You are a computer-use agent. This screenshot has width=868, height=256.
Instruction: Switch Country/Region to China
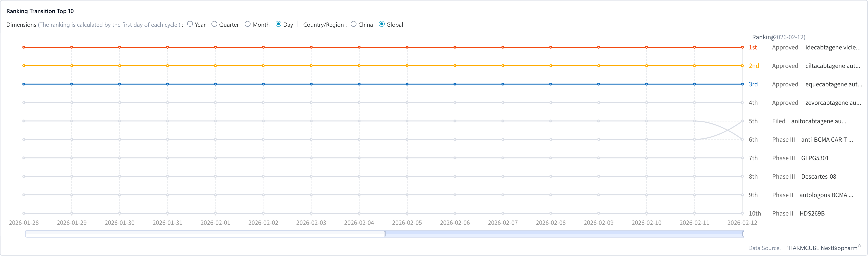click(x=354, y=24)
